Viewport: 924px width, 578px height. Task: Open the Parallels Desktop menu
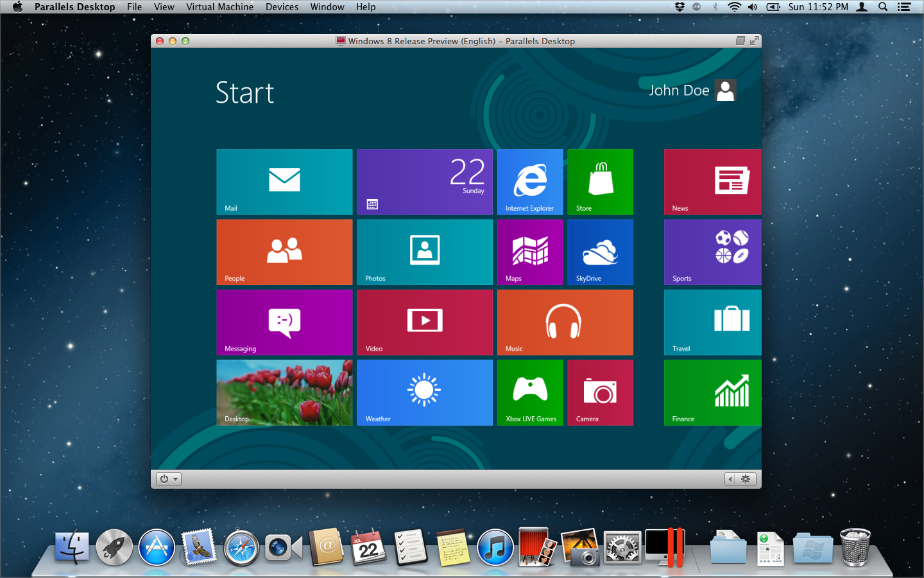coord(75,7)
